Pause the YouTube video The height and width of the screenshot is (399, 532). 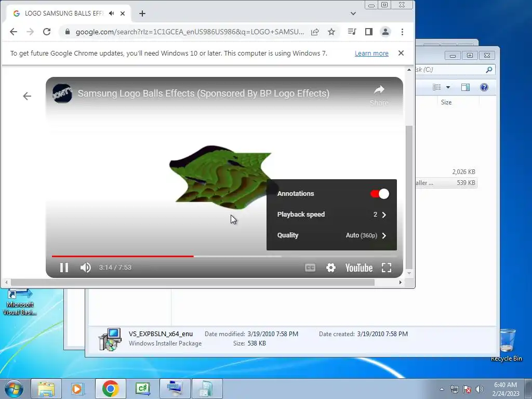coord(64,268)
